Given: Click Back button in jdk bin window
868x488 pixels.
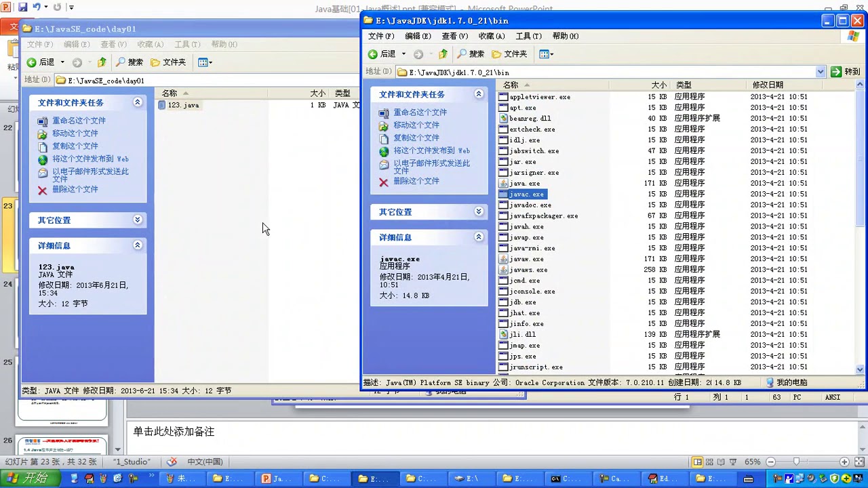Looking at the screenshot, I should tap(382, 54).
